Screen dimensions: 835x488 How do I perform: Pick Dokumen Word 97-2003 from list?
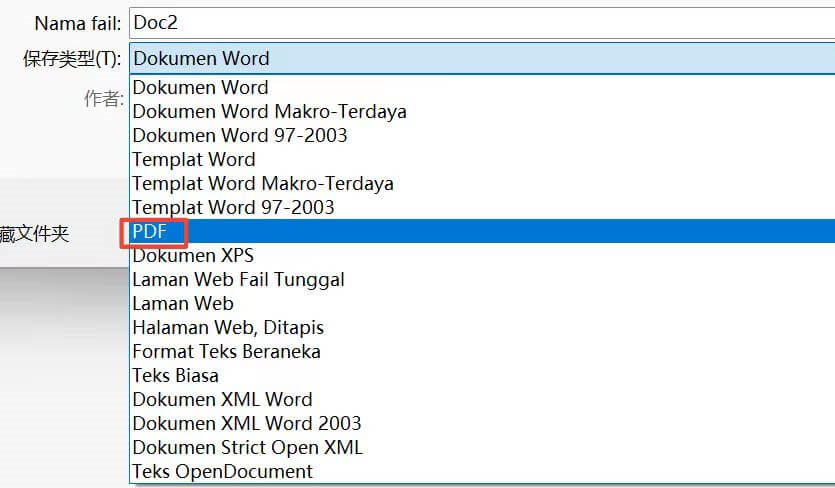click(x=240, y=135)
